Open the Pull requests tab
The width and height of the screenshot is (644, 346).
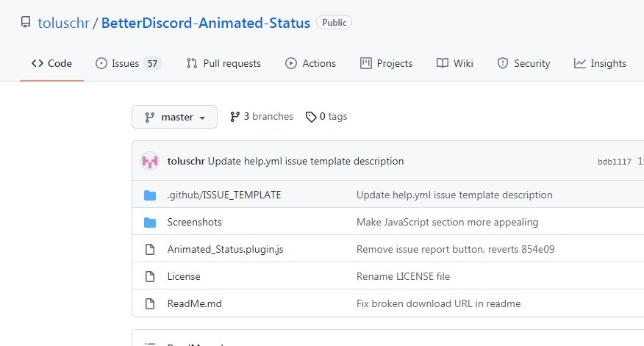[223, 63]
